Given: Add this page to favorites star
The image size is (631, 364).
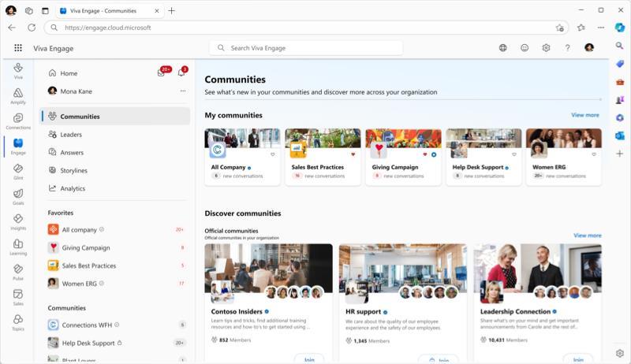Looking at the screenshot, I should (559, 28).
